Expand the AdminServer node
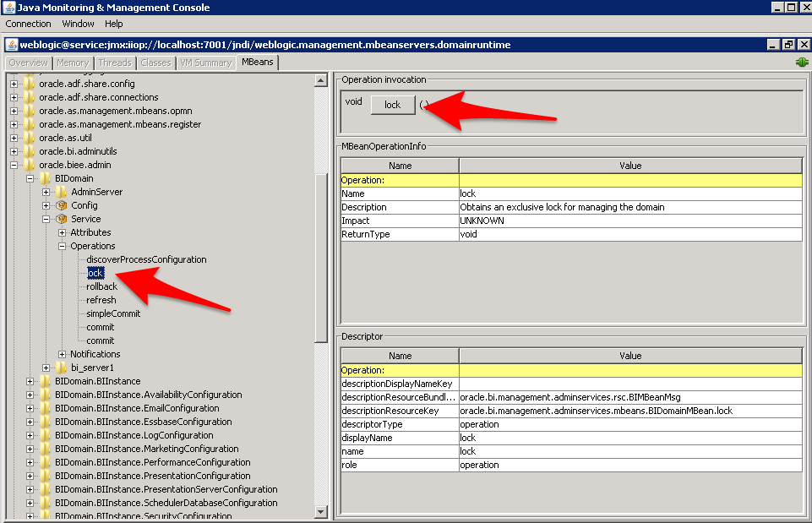812x523 pixels. [x=46, y=192]
